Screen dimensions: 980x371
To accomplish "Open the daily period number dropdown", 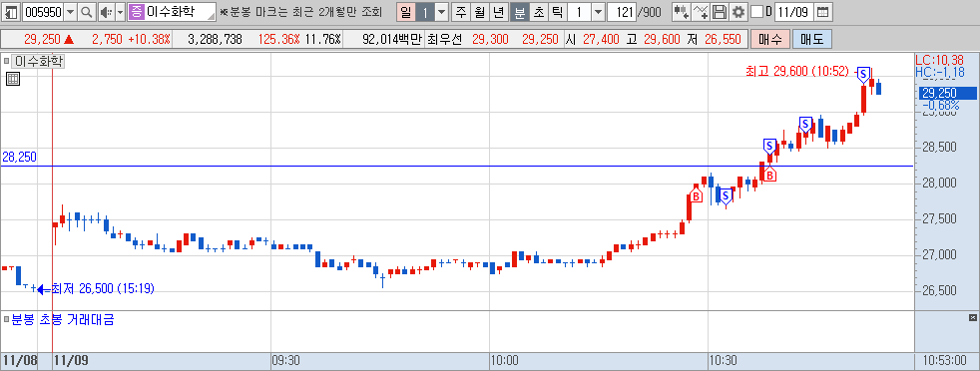I will tap(442, 12).
